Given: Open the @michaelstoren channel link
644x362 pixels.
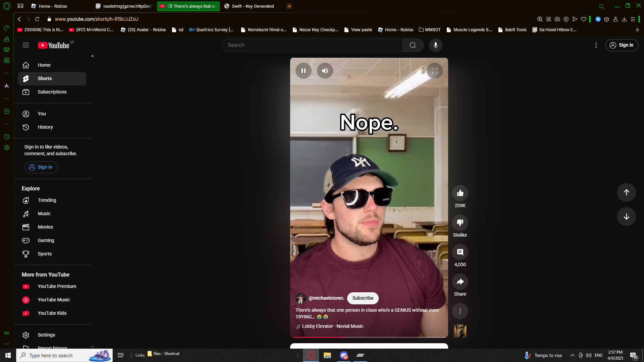Looking at the screenshot, I should click(326, 298).
